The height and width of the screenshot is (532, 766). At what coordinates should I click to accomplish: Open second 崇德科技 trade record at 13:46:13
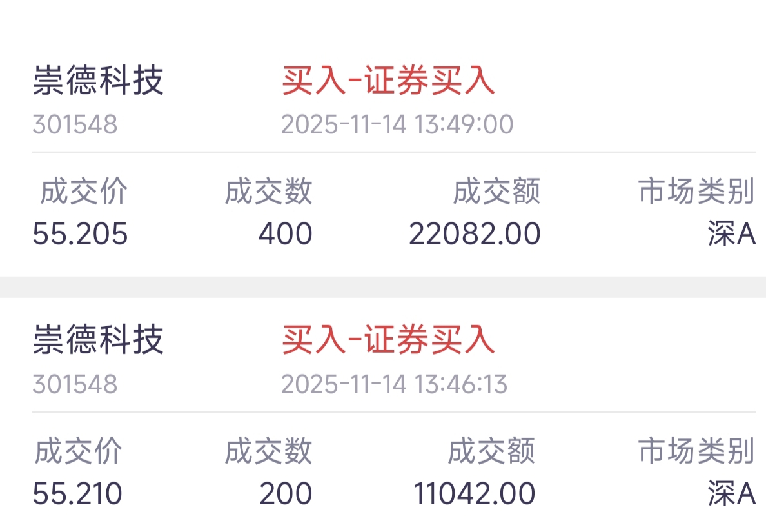tap(98, 340)
